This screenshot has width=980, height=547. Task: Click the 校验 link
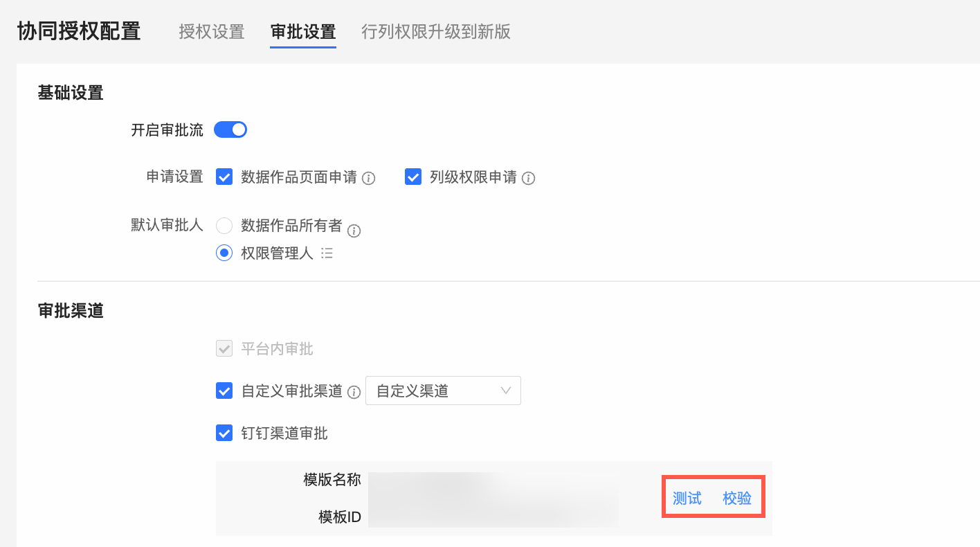737,499
